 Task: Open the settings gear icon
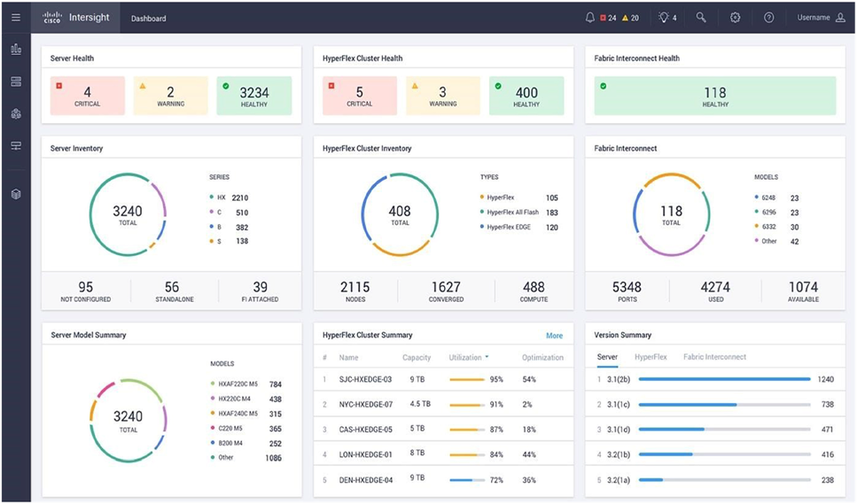click(735, 18)
